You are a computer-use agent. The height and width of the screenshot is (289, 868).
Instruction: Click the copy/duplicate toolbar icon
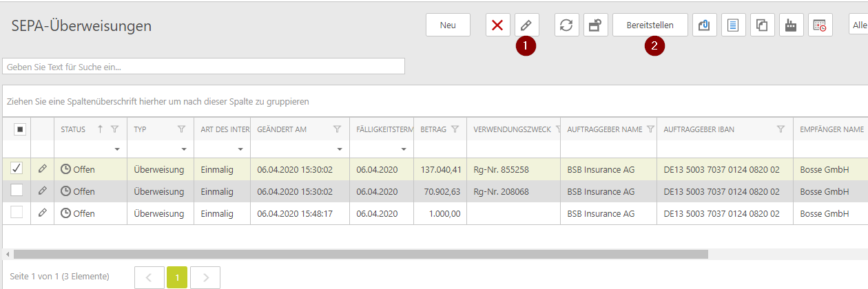pyautogui.click(x=762, y=25)
